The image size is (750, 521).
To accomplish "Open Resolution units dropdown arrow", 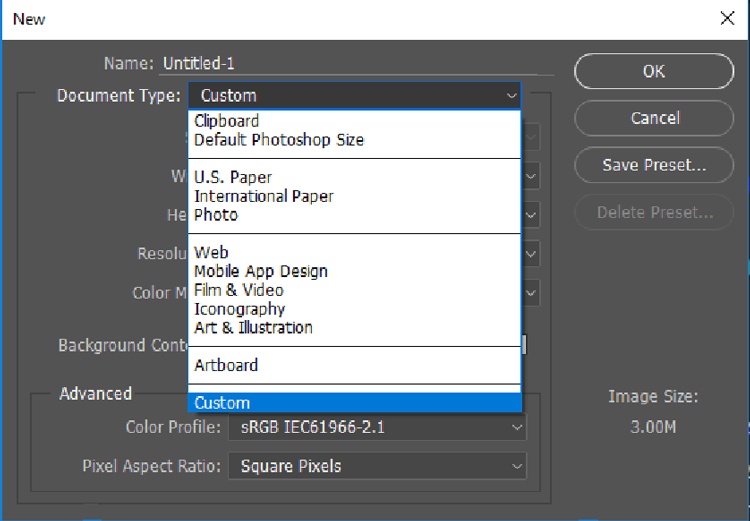I will tap(531, 254).
